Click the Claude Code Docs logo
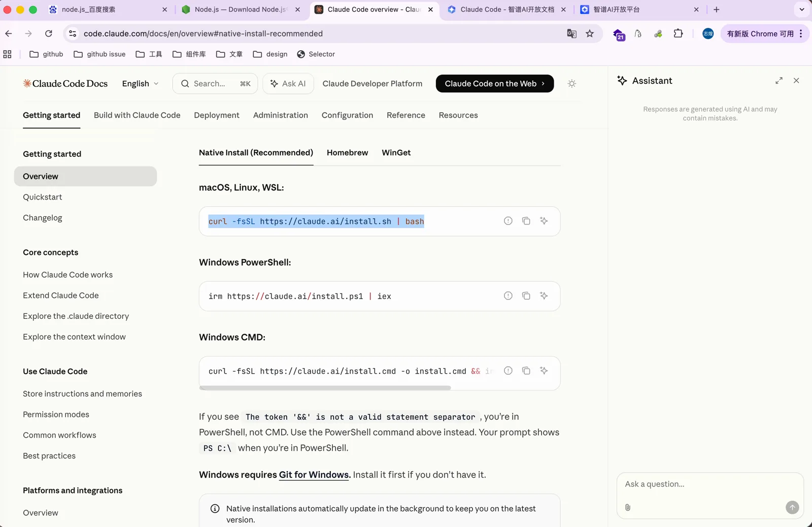Image resolution: width=812 pixels, height=527 pixels. pos(65,84)
